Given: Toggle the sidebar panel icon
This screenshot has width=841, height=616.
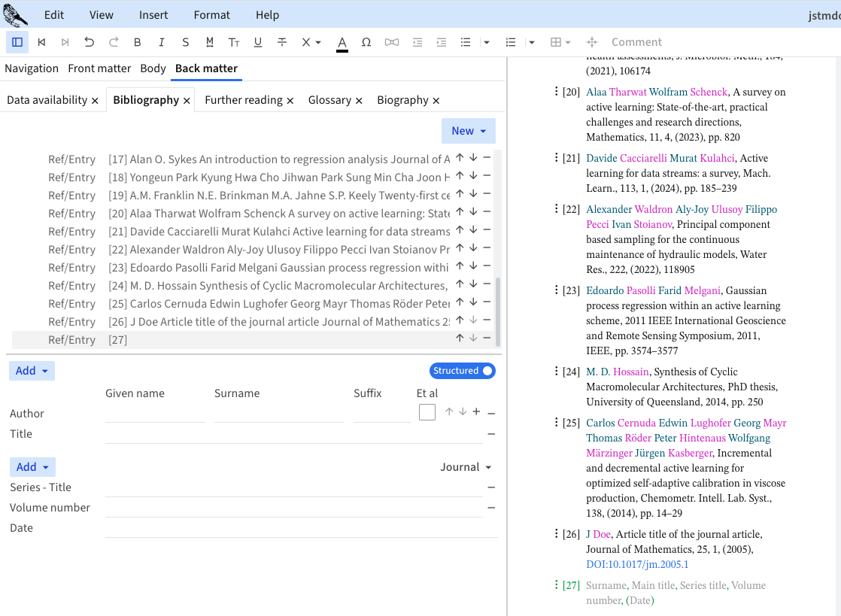Looking at the screenshot, I should tap(17, 42).
